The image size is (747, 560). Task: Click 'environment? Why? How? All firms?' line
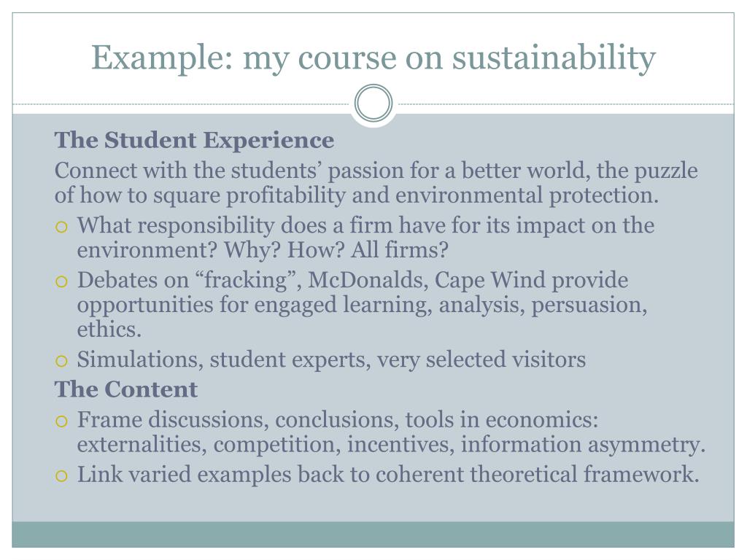(263, 250)
